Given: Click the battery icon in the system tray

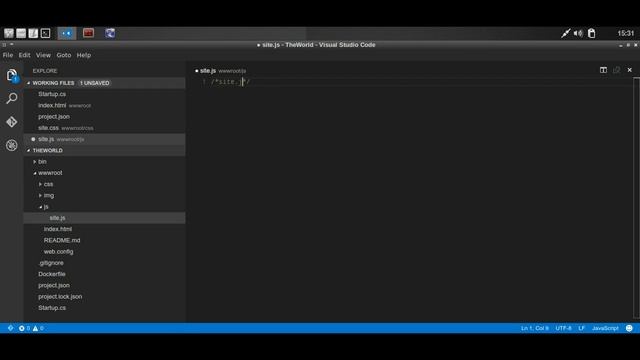Looking at the screenshot, I should point(591,33).
